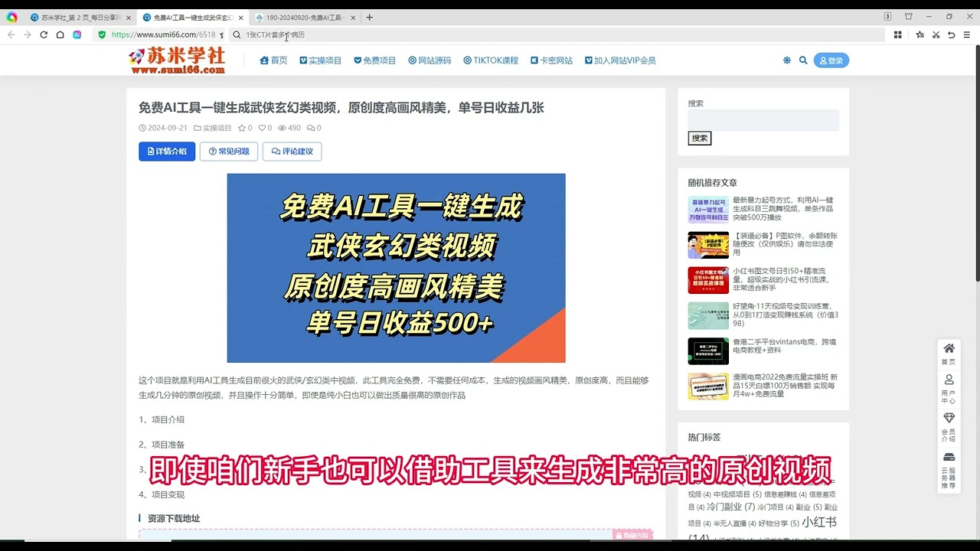Switch to the 苏米学社_第2页 tab
Image resolution: width=980 pixels, height=551 pixels.
(80, 17)
